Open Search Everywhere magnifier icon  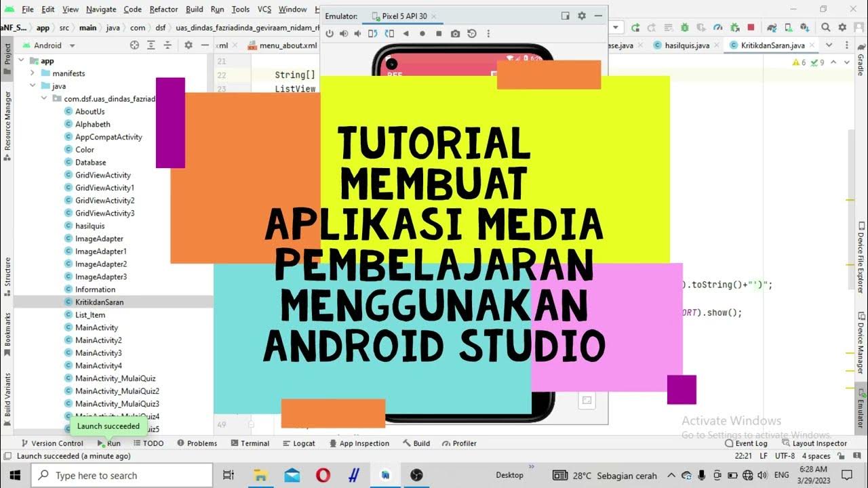click(x=826, y=28)
